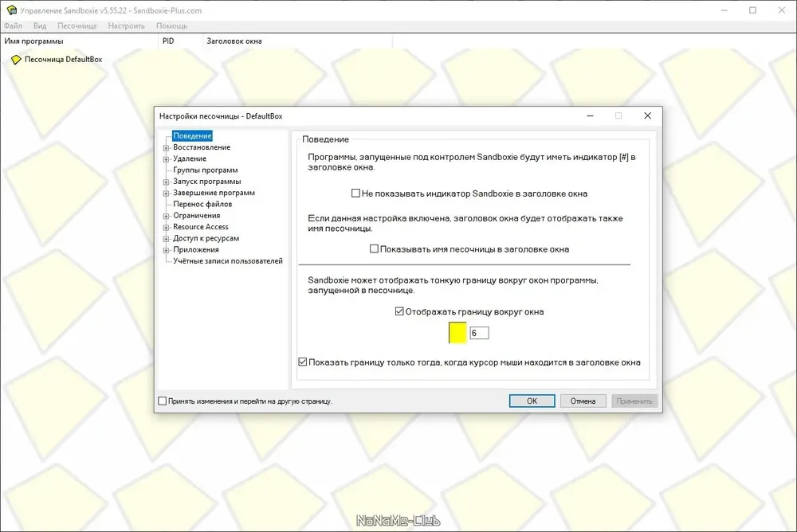Open the Песочница menu
797x532 pixels.
click(77, 25)
